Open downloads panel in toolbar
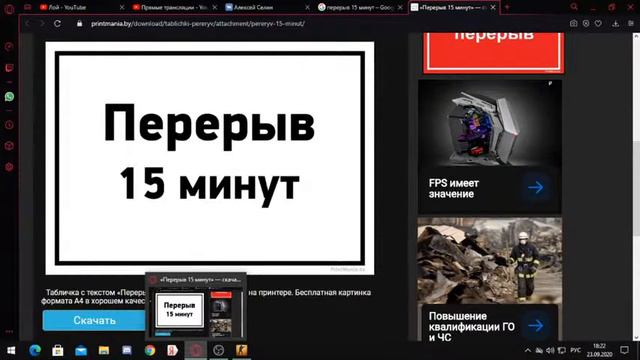The height and width of the screenshot is (360, 640). pyautogui.click(x=616, y=24)
